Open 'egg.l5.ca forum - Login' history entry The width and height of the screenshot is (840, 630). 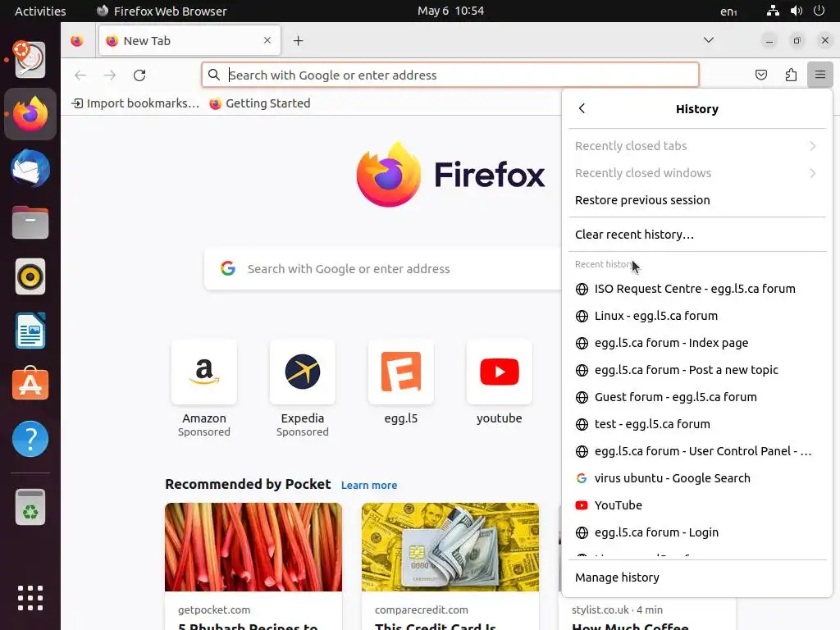coord(697,532)
